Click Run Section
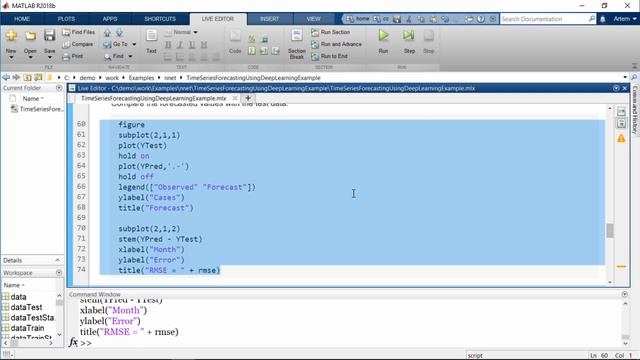Screen dimensions: 640x360 [x=331, y=32]
